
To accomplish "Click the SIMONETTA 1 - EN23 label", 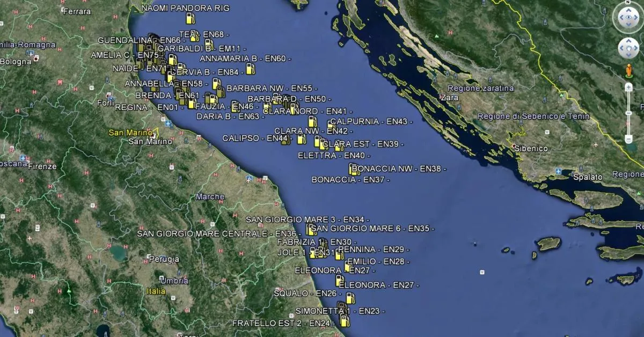I will click(340, 311).
